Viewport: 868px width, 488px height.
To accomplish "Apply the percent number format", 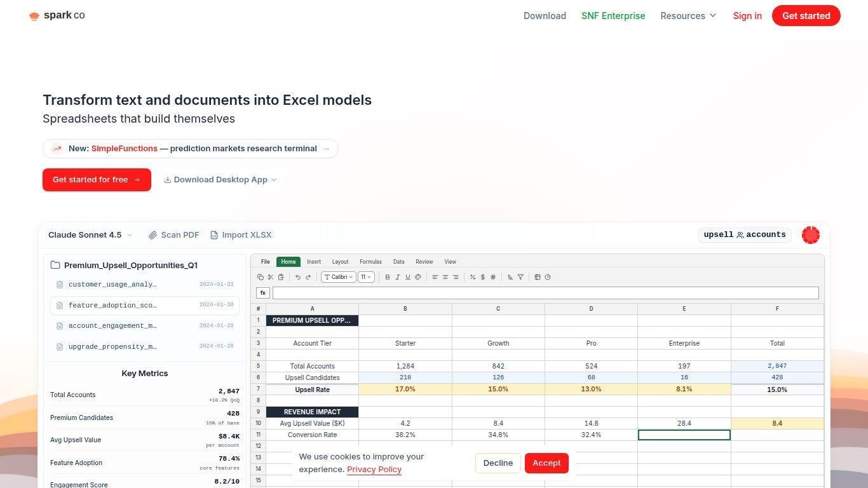I will tap(473, 277).
